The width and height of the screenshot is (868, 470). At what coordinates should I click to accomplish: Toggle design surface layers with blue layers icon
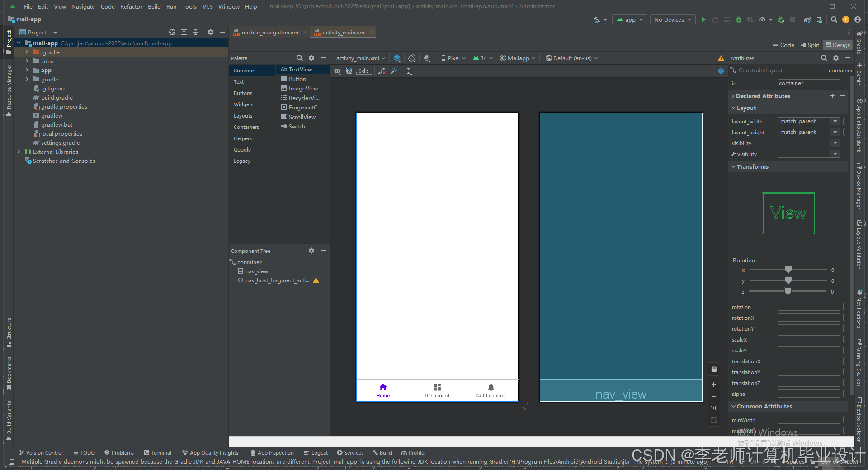click(x=397, y=58)
